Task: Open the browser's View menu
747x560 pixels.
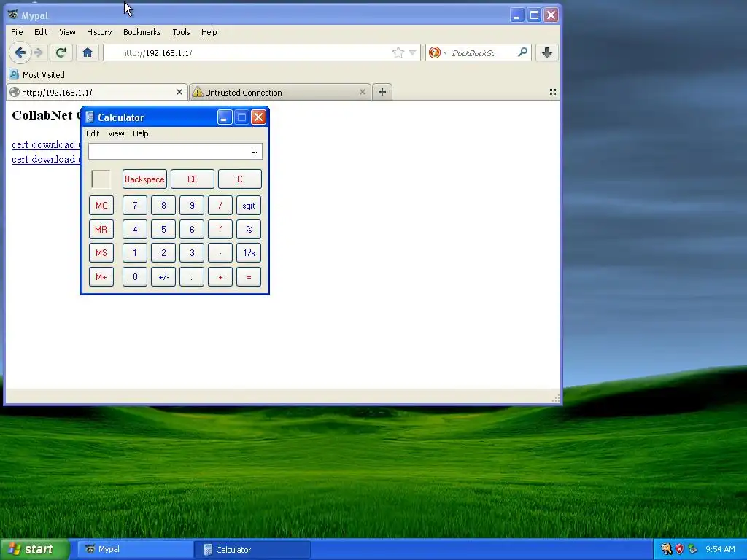Action: pos(67,32)
